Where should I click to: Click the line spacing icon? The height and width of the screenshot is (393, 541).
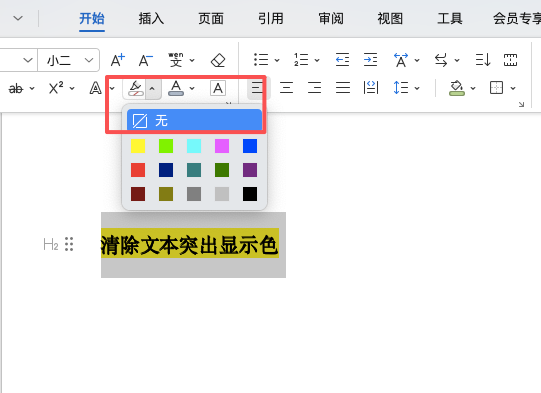click(x=401, y=88)
